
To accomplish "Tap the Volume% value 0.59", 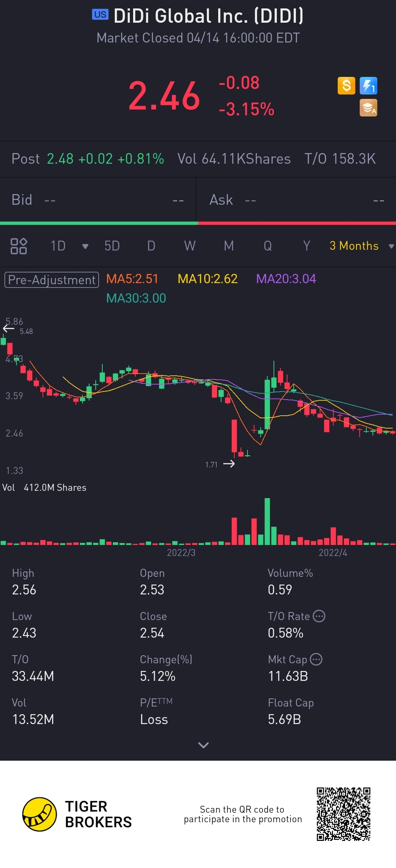I will coord(280,590).
